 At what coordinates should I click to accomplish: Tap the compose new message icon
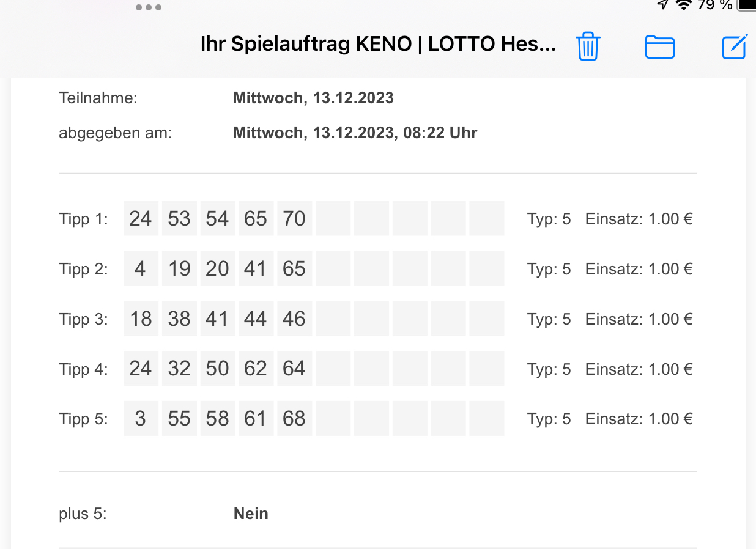coord(735,46)
